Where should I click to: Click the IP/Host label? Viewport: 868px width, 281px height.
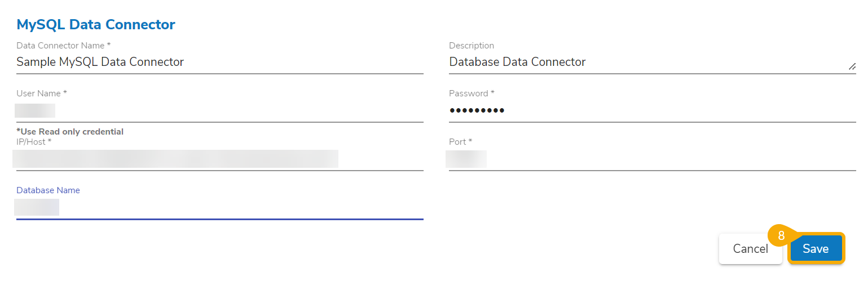pos(34,142)
